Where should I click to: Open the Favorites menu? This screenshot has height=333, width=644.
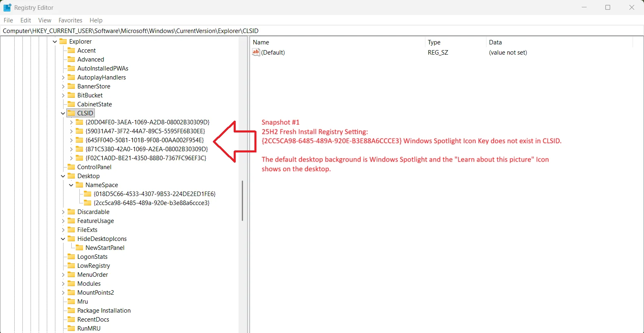pos(70,20)
